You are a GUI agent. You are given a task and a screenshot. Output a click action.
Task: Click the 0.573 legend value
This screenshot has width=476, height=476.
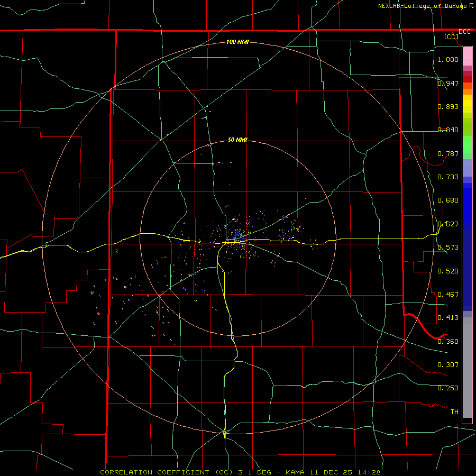click(x=448, y=248)
